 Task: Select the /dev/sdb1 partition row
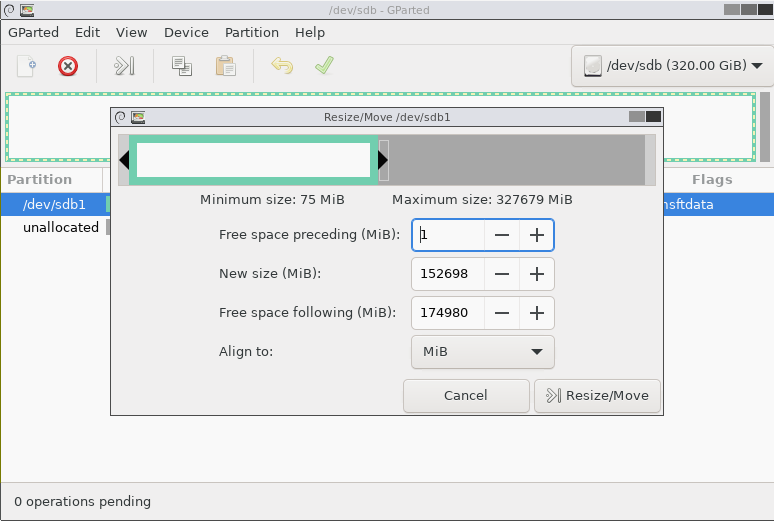tap(55, 204)
